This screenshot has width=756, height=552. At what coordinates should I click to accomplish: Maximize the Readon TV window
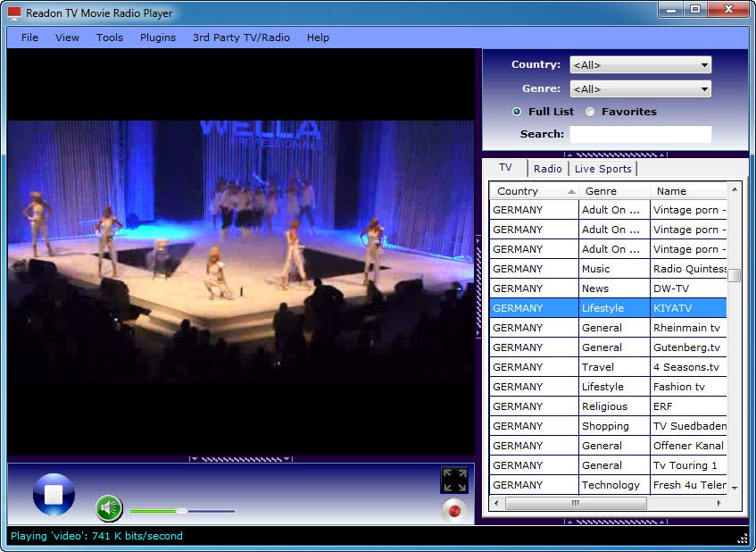(x=694, y=9)
